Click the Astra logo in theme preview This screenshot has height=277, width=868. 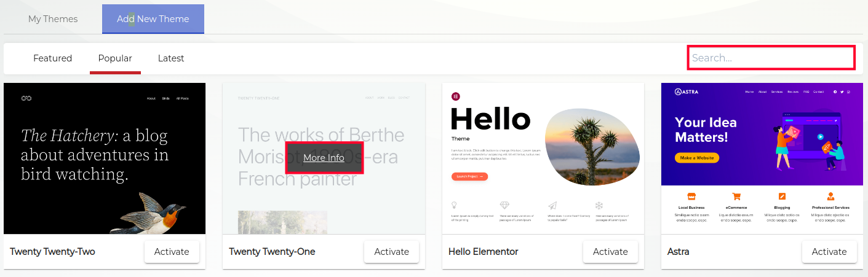(x=687, y=92)
